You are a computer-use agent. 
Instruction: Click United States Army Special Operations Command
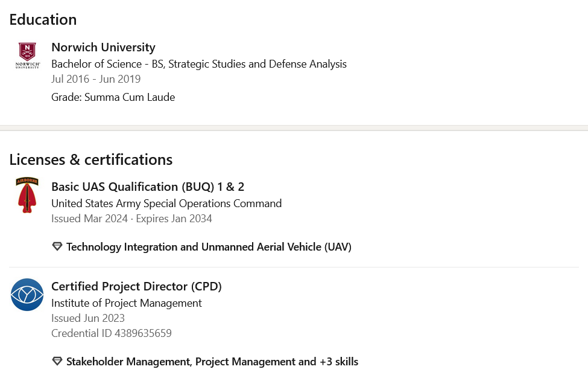(x=166, y=203)
